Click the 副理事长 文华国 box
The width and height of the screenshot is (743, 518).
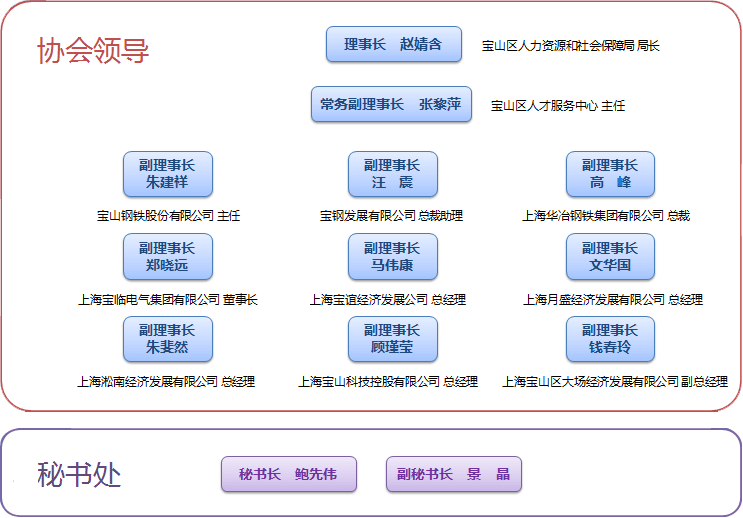click(x=610, y=256)
